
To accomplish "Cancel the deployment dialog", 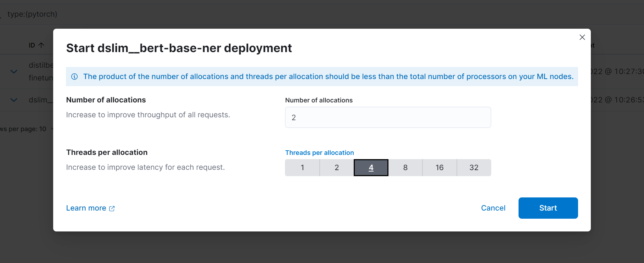I will (493, 208).
